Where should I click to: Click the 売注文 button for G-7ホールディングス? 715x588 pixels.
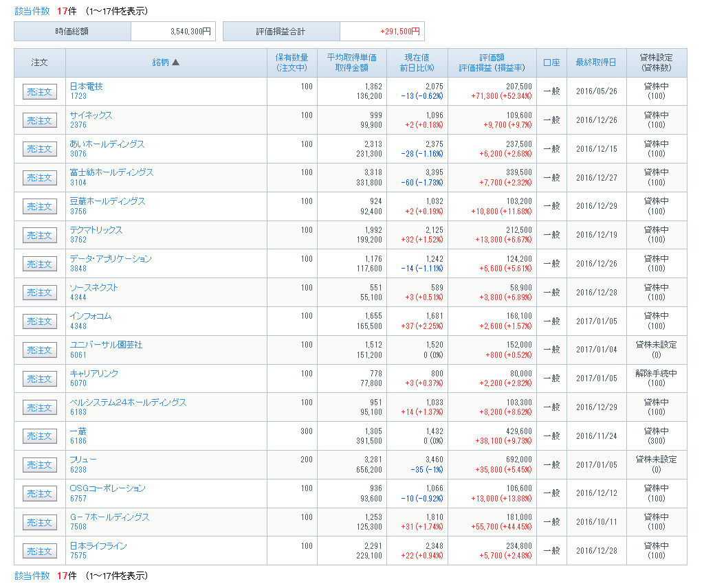[40, 522]
